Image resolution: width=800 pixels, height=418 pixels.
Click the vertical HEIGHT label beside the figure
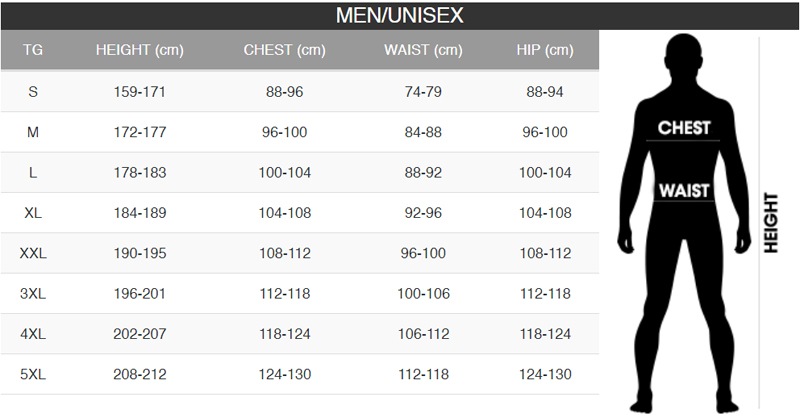click(x=771, y=223)
